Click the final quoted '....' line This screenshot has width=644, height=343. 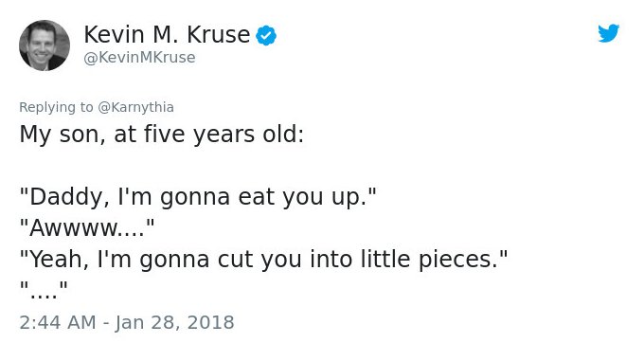pyautogui.click(x=44, y=288)
